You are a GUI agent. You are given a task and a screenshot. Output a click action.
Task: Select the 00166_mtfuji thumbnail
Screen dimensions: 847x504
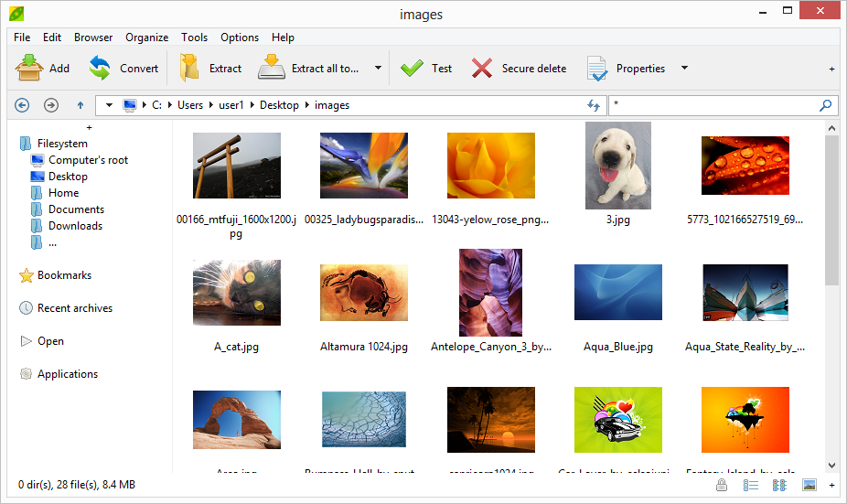click(237, 166)
